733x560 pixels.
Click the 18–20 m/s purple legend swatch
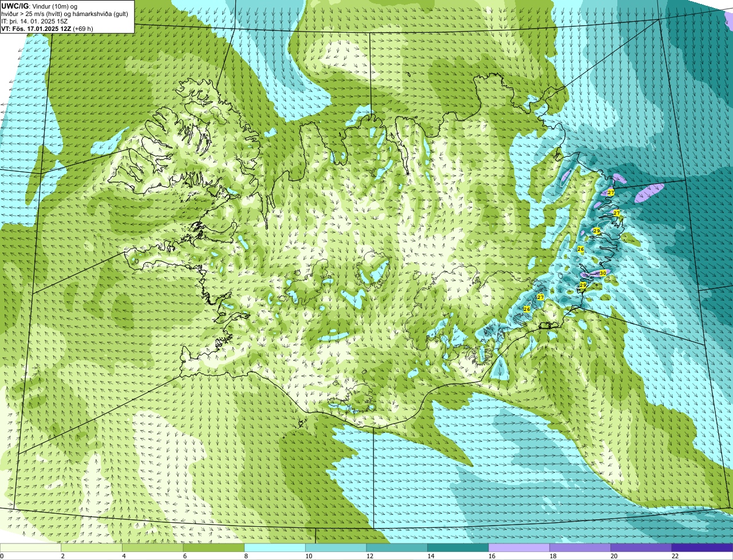click(580, 547)
